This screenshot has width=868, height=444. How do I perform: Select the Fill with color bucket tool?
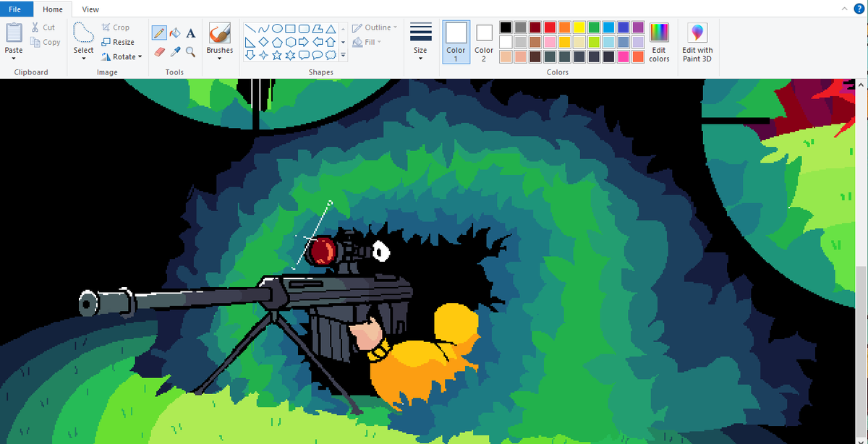tap(175, 33)
